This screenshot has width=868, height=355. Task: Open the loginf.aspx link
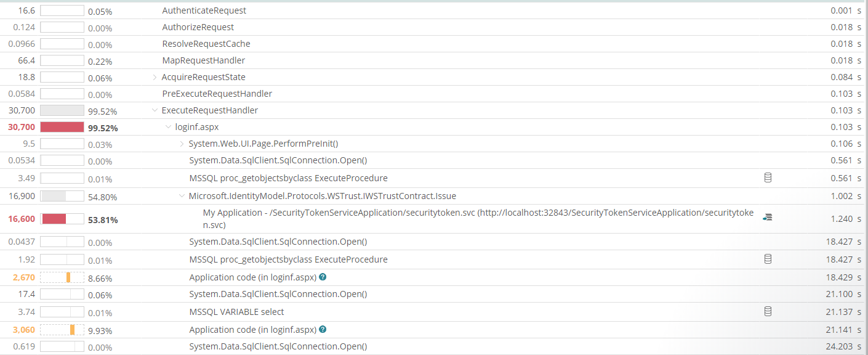coord(196,126)
